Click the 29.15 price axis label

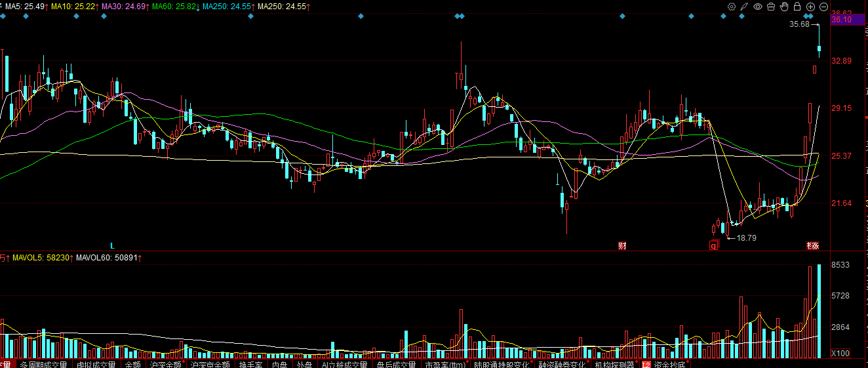[x=842, y=108]
